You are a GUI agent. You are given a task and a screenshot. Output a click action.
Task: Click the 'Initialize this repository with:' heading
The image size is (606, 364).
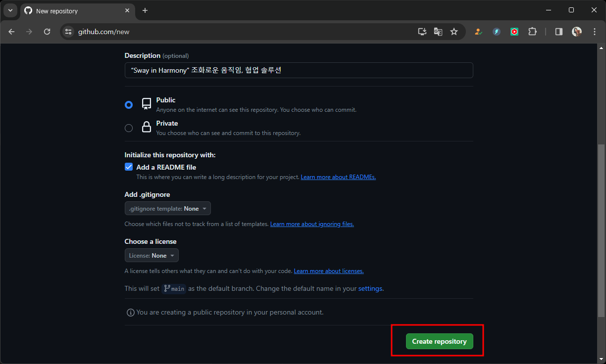(170, 155)
